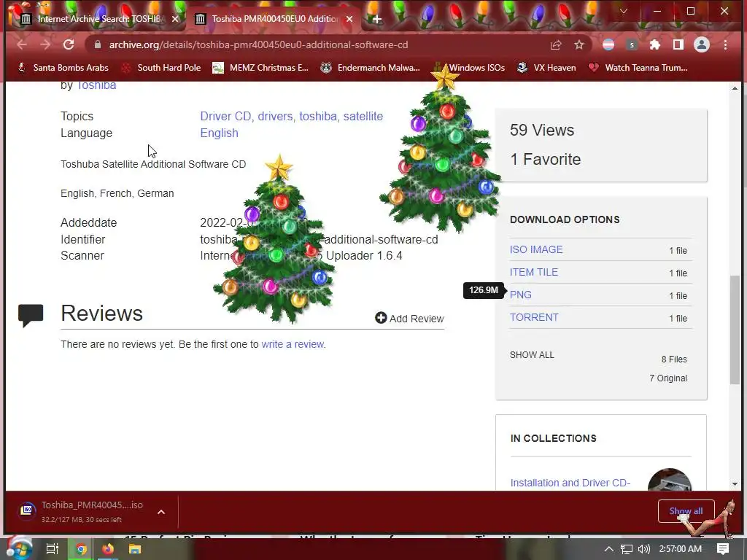
Task: Click SHOW ALL download options
Action: point(532,355)
